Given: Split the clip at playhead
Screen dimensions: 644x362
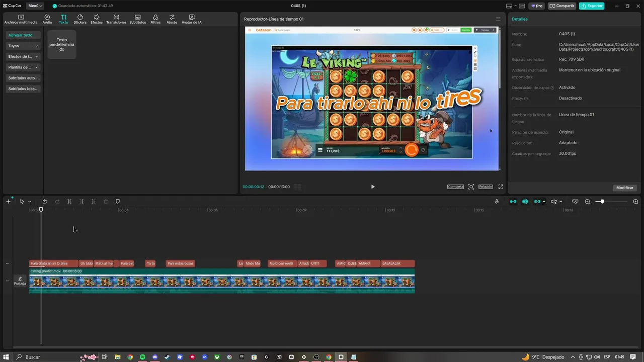Looking at the screenshot, I should click(69, 201).
